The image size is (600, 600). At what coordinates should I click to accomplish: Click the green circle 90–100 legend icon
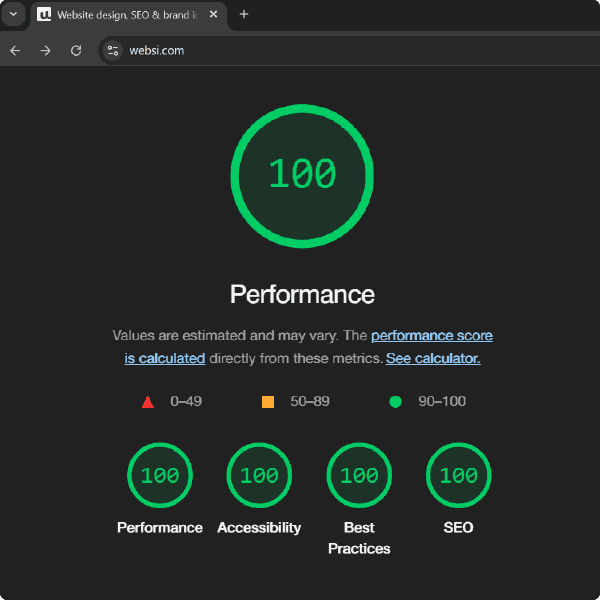pos(395,402)
